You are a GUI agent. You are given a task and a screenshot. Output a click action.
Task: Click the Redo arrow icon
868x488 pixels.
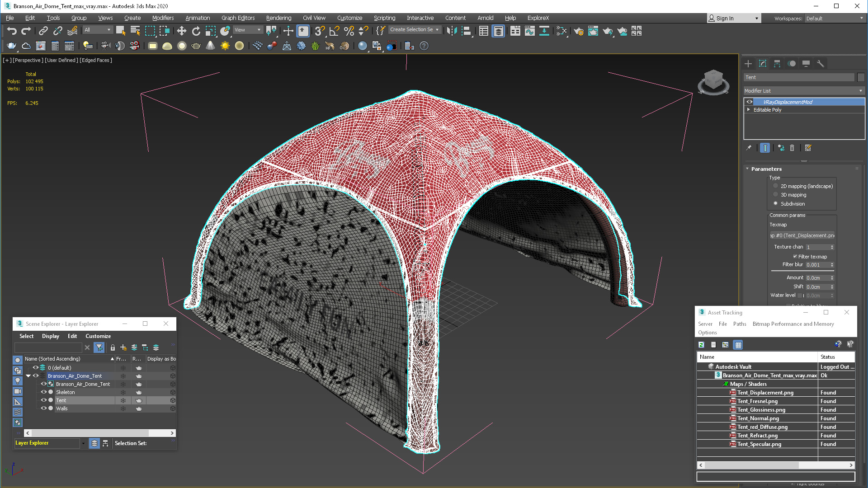(x=26, y=31)
